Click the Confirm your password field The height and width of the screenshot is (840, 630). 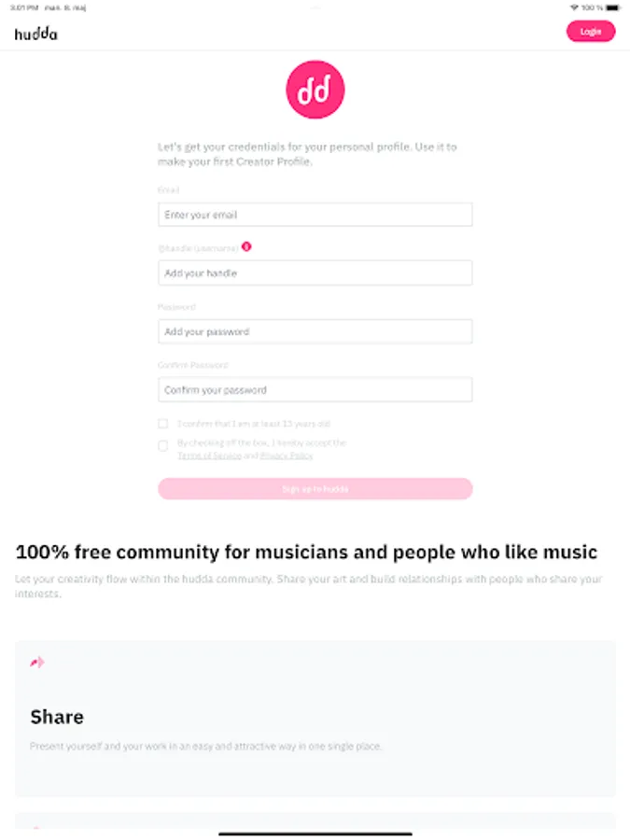[x=315, y=390]
